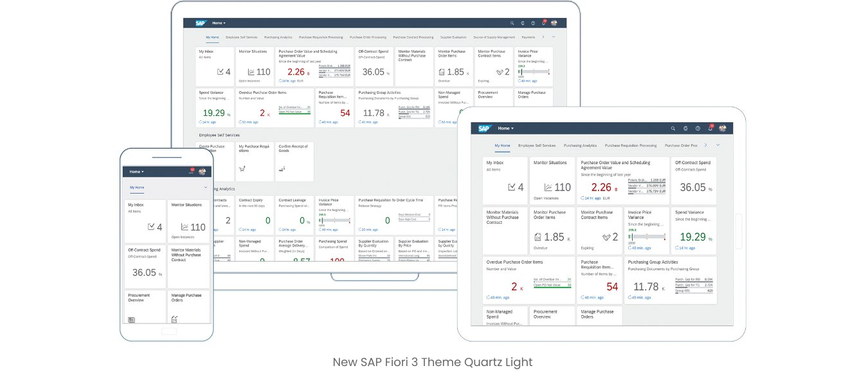Click the checkmark icon in the tablet's My Inbox tile
The height and width of the screenshot is (377, 868).
512,187
